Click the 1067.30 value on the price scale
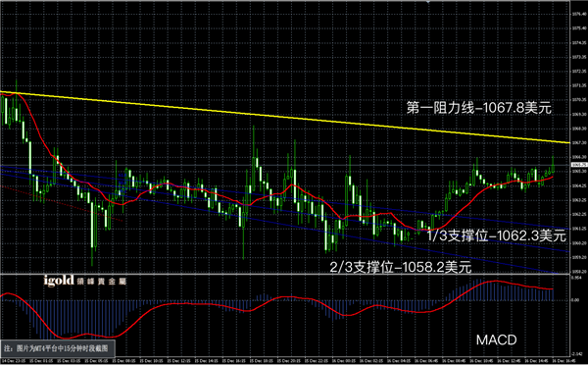588x365 pixels. 580,142
